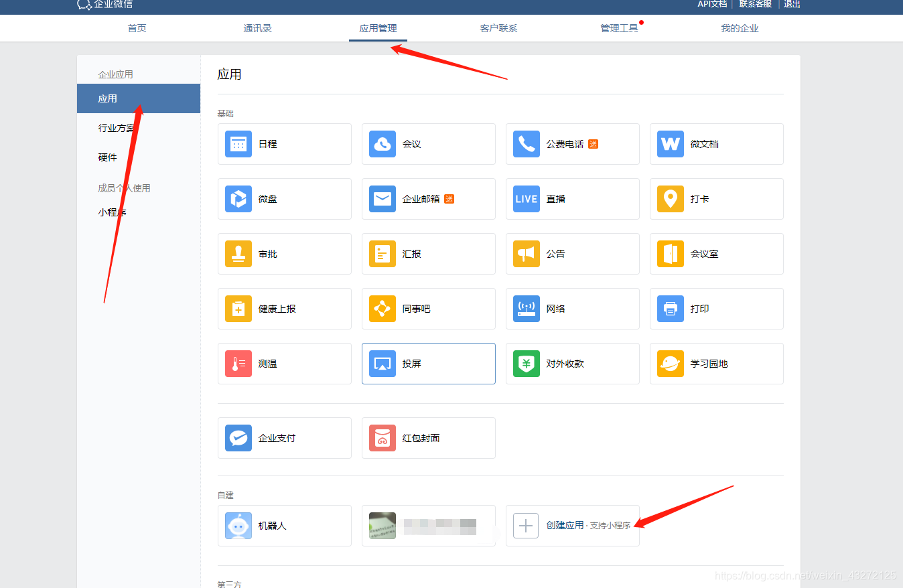Switch to the 我的企业 tab
This screenshot has height=588, width=903.
[x=740, y=28]
